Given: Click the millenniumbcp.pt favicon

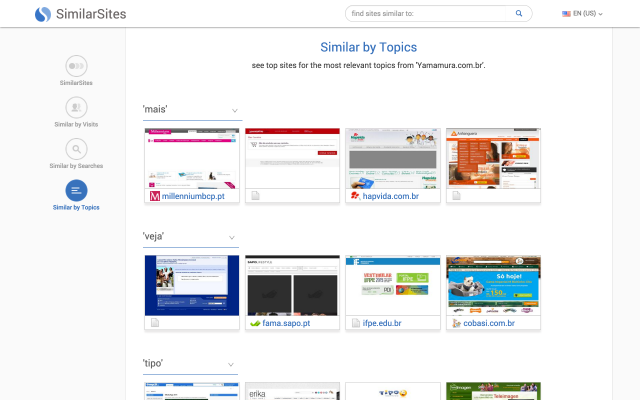Looking at the screenshot, I should click(x=155, y=196).
